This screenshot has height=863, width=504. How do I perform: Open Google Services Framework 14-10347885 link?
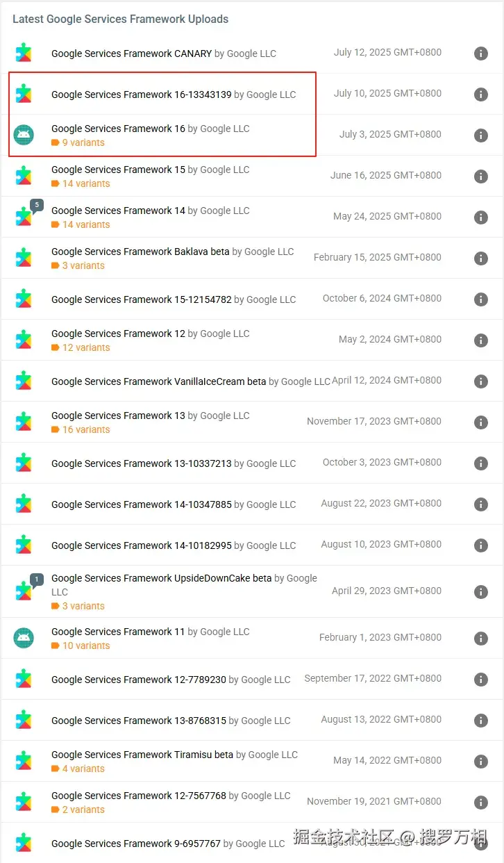click(141, 504)
